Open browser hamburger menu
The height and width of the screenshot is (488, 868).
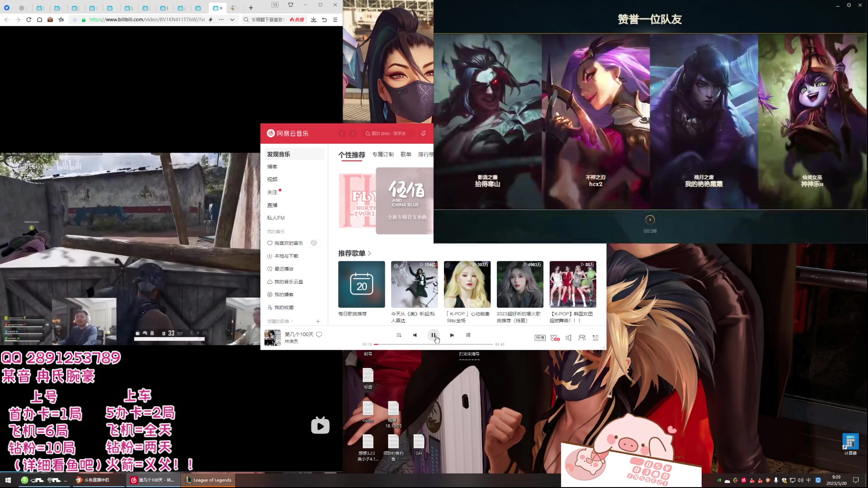(x=335, y=19)
